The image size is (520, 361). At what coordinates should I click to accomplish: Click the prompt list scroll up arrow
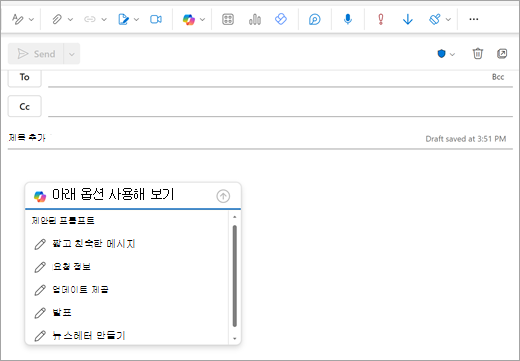[x=235, y=217]
